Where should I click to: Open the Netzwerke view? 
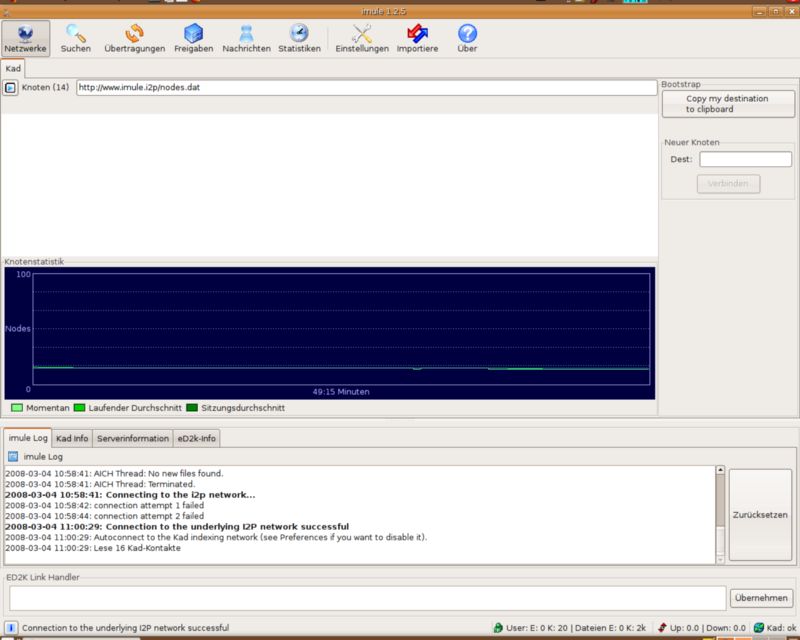coord(26,38)
